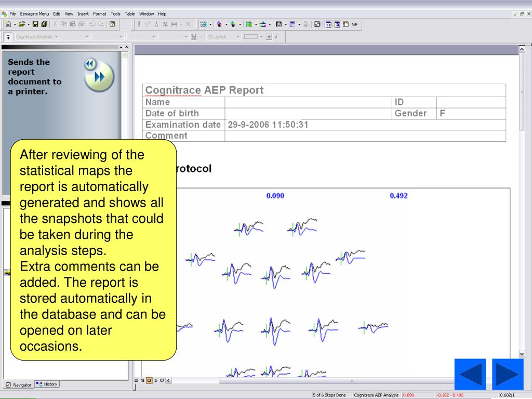Open the Table menu

[x=129, y=14]
